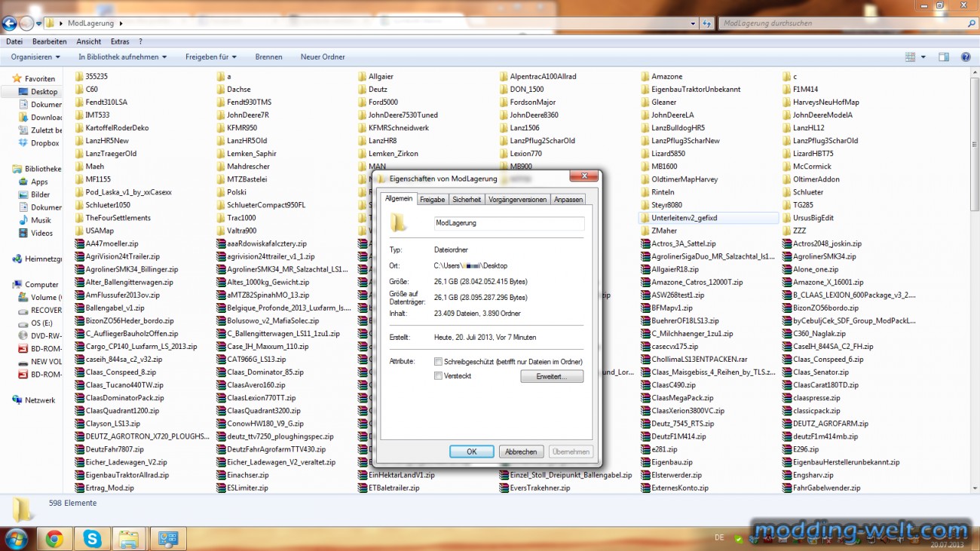This screenshot has width=980, height=551.
Task: Toggle the Versteckt checkbox
Action: [439, 375]
